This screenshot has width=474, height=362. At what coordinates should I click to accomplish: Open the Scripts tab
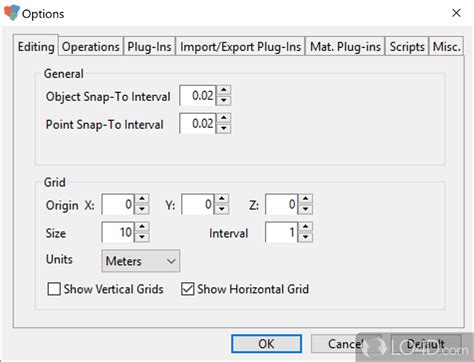(407, 46)
